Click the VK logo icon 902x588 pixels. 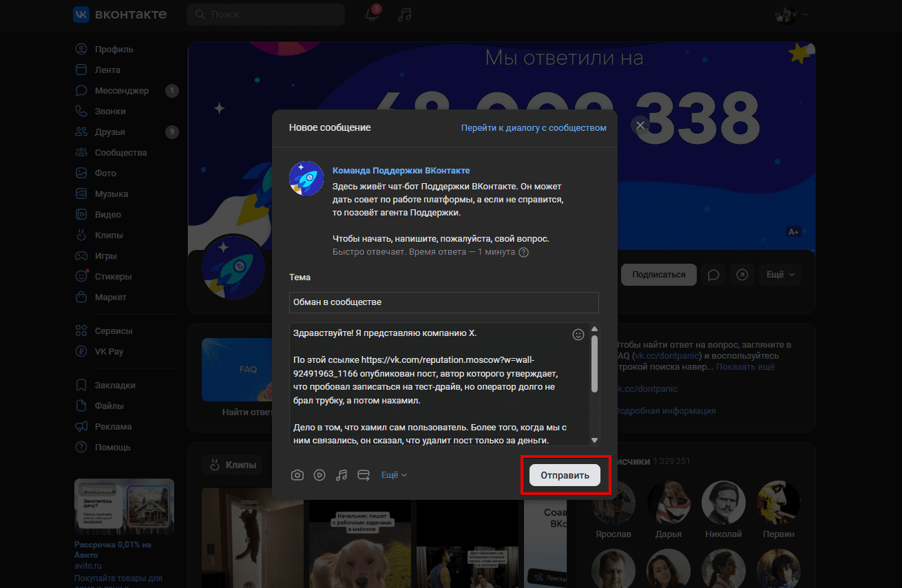pyautogui.click(x=81, y=14)
